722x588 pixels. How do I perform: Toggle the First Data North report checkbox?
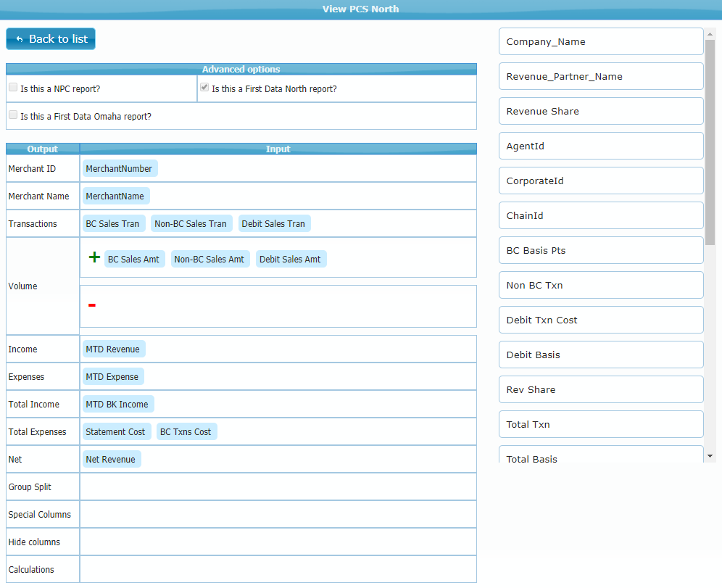tap(204, 88)
